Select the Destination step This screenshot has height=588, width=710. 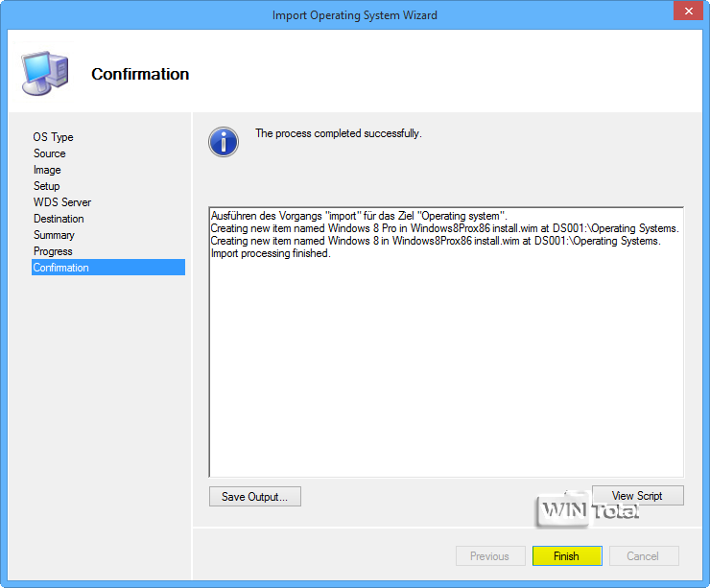tap(59, 219)
